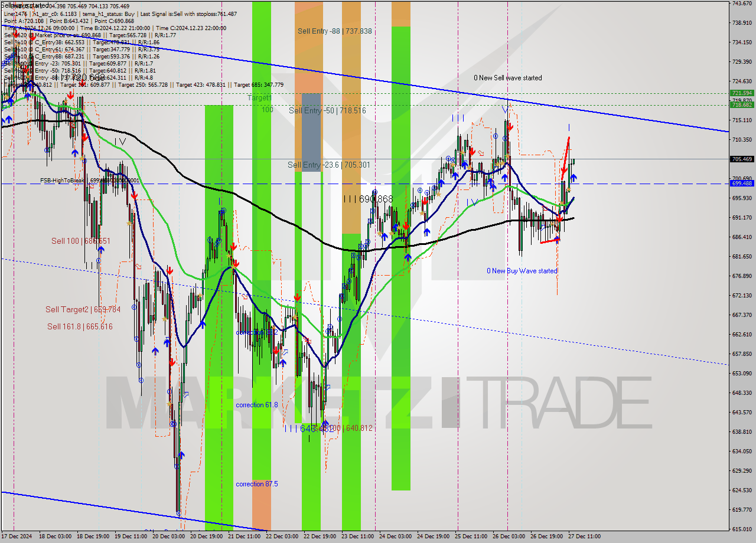The width and height of the screenshot is (756, 543).
Task: Click the '19 Dec 11:00' time axis label
Action: (x=131, y=537)
